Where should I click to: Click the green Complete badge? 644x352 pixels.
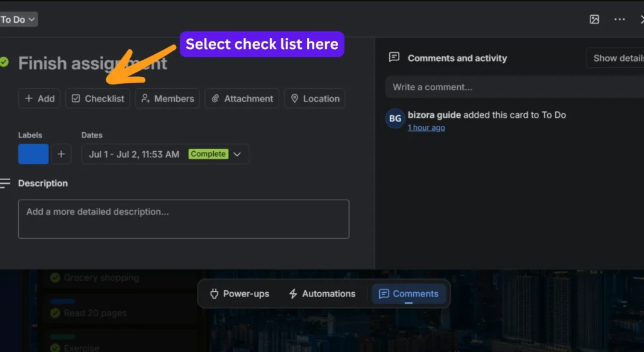(x=208, y=154)
